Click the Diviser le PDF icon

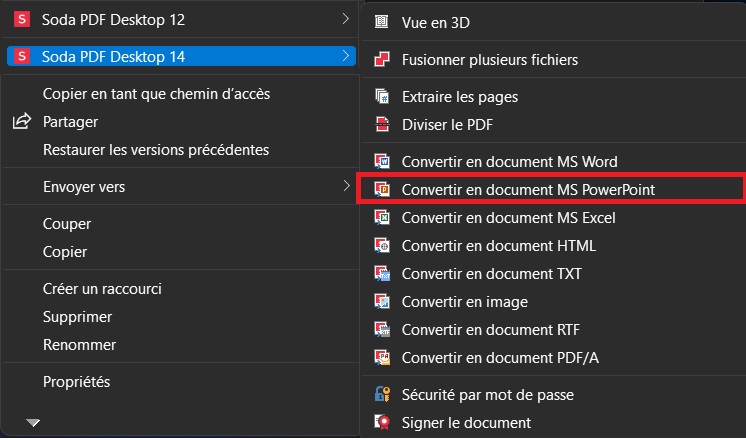382,124
